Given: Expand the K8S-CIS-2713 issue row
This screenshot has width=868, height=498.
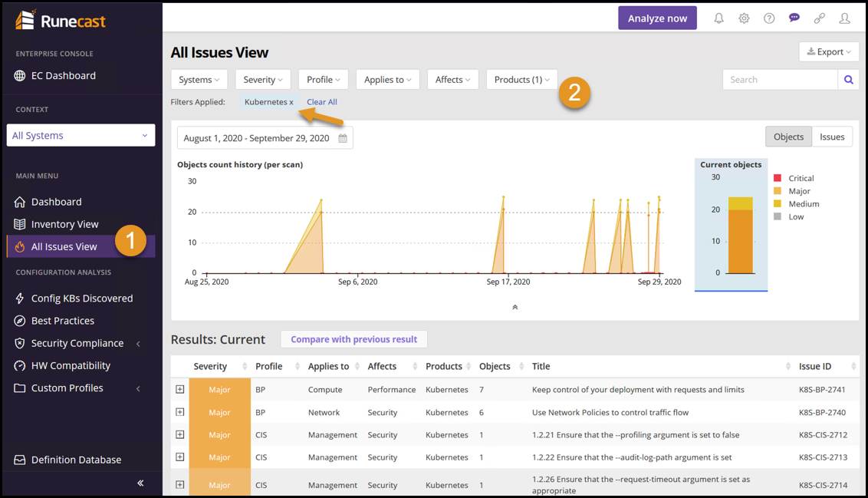Looking at the screenshot, I should pyautogui.click(x=180, y=457).
